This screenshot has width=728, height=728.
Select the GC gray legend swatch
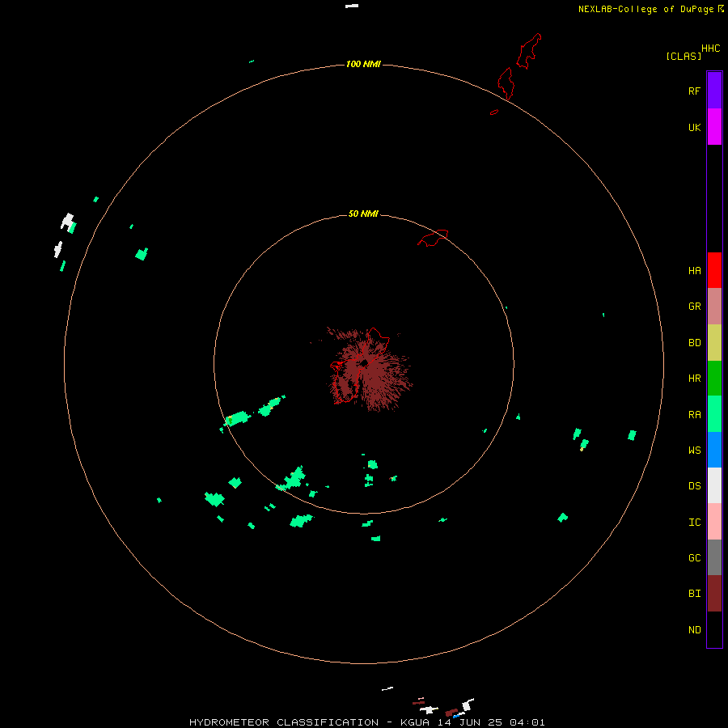click(x=714, y=557)
